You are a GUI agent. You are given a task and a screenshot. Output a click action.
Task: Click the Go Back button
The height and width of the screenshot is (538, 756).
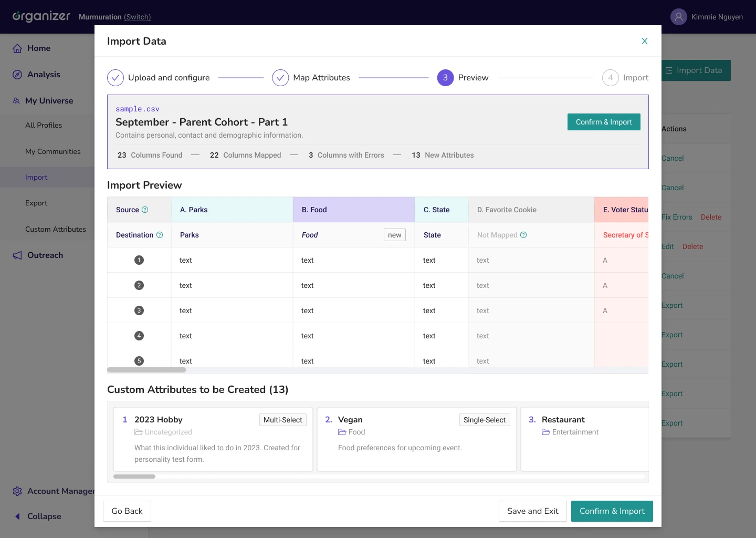(x=127, y=511)
